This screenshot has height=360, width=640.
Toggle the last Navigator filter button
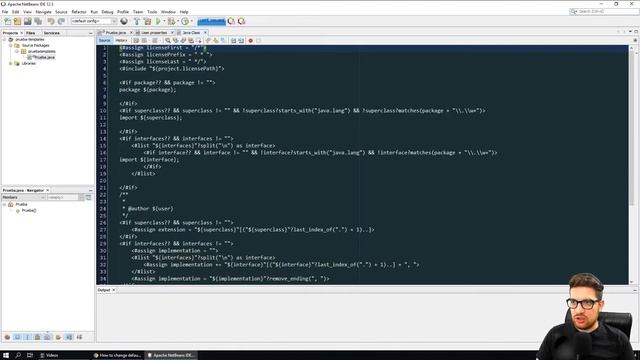[80, 337]
